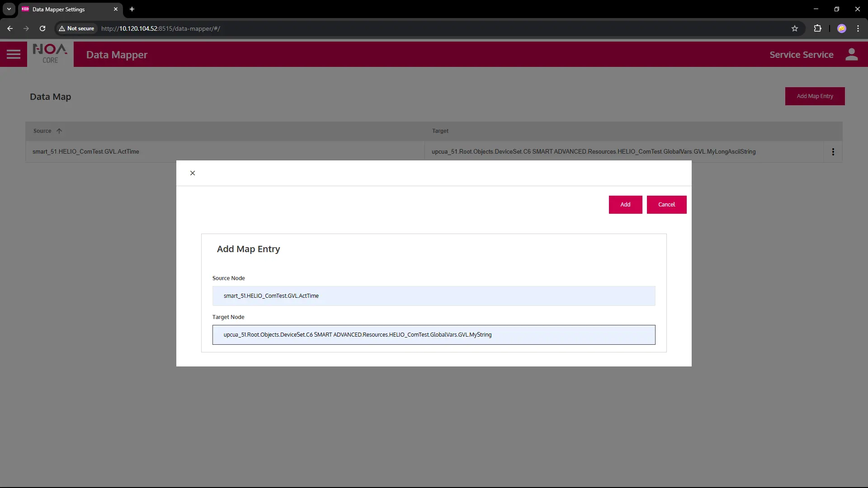Open the user account icon
868x488 pixels.
click(851, 54)
